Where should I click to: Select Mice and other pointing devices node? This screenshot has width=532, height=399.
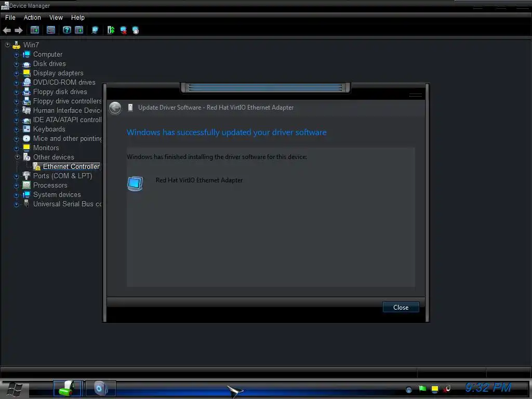click(67, 138)
